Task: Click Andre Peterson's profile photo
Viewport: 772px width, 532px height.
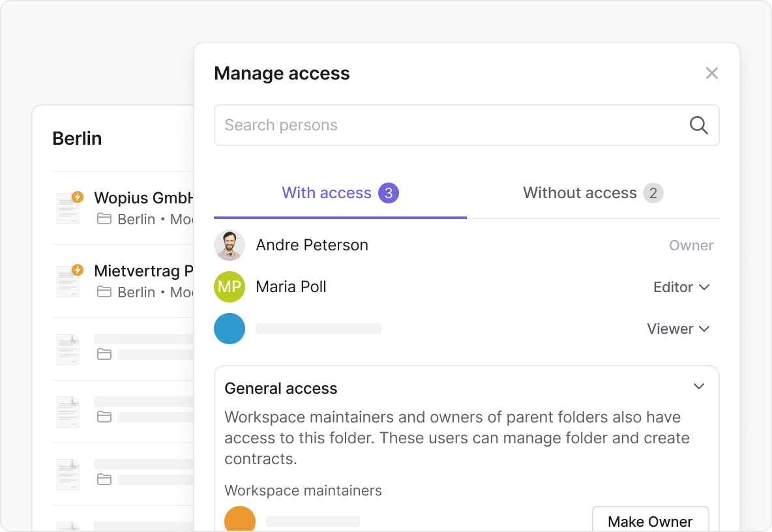Action: pyautogui.click(x=230, y=245)
